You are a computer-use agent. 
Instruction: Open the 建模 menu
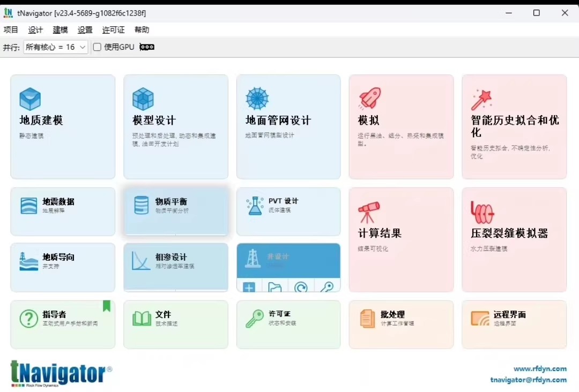[60, 30]
